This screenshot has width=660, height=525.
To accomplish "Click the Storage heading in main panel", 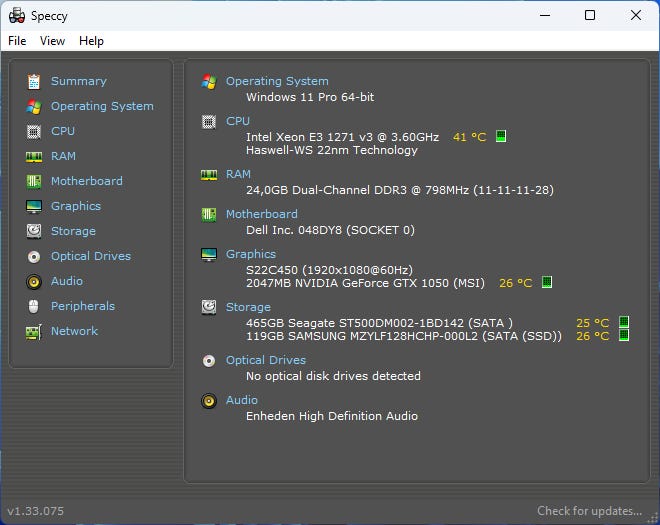I will pos(248,307).
